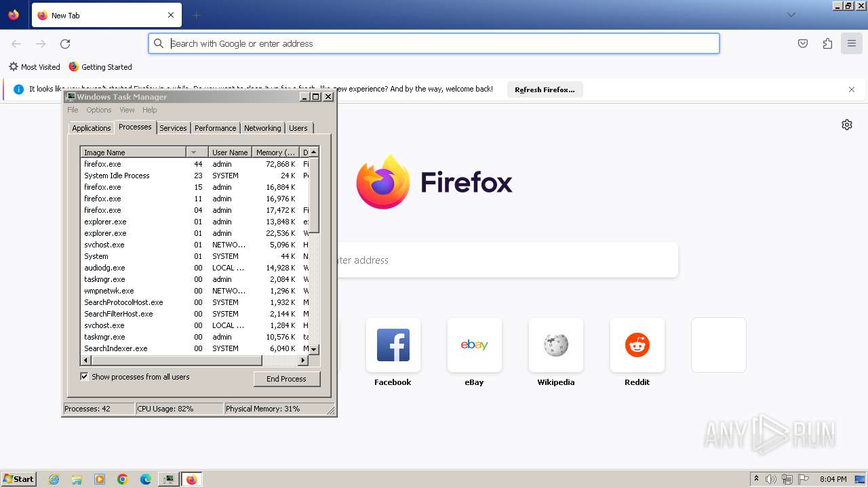Go back using the back arrow

16,44
